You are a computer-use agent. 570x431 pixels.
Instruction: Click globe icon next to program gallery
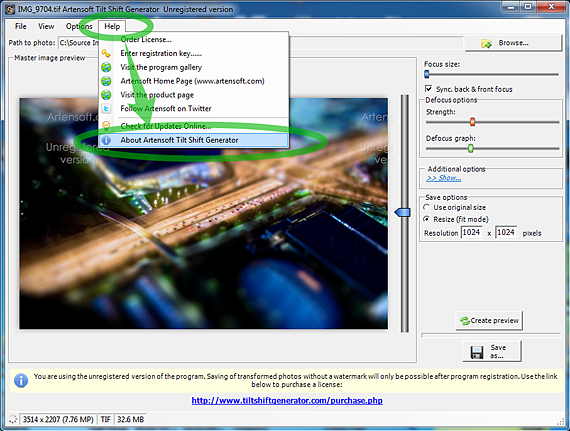[x=106, y=67]
